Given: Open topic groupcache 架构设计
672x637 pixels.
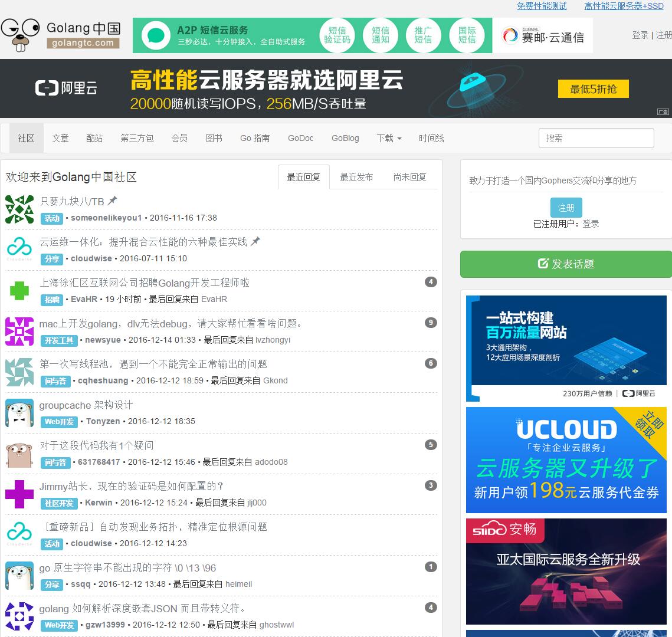Looking at the screenshot, I should 86,405.
